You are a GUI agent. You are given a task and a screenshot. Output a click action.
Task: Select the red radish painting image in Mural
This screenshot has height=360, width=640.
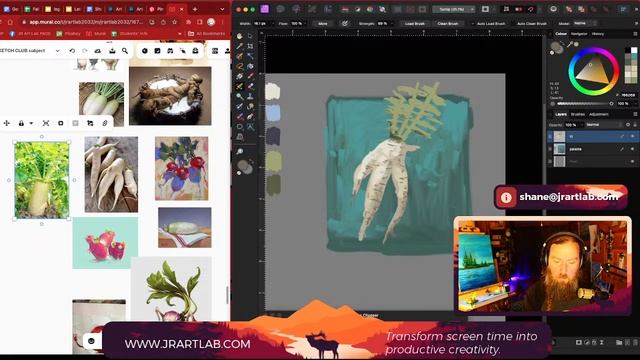click(182, 168)
